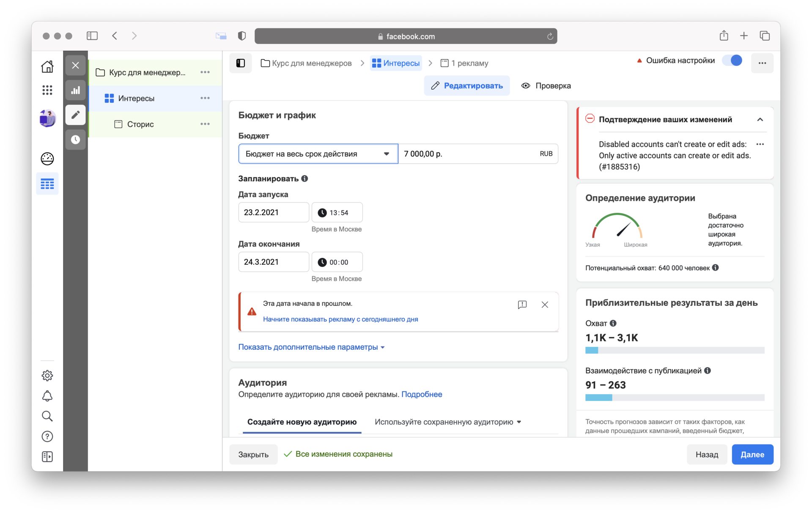Click the search magnifier icon
This screenshot has width=812, height=513.
(47, 416)
